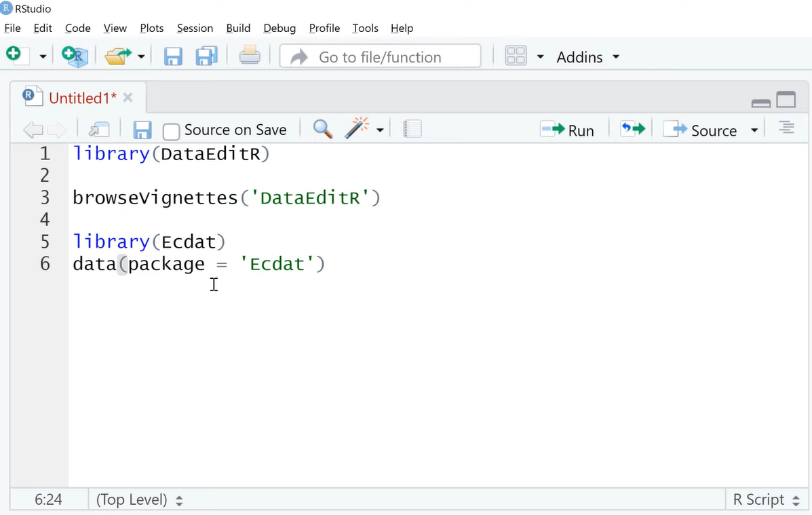Go back to previous source location

(33, 130)
